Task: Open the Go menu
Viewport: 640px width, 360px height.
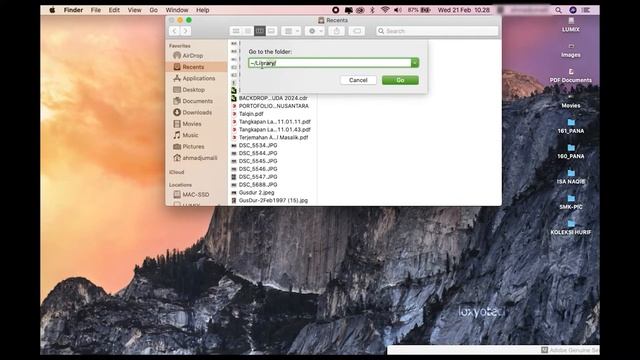Action: coord(153,10)
